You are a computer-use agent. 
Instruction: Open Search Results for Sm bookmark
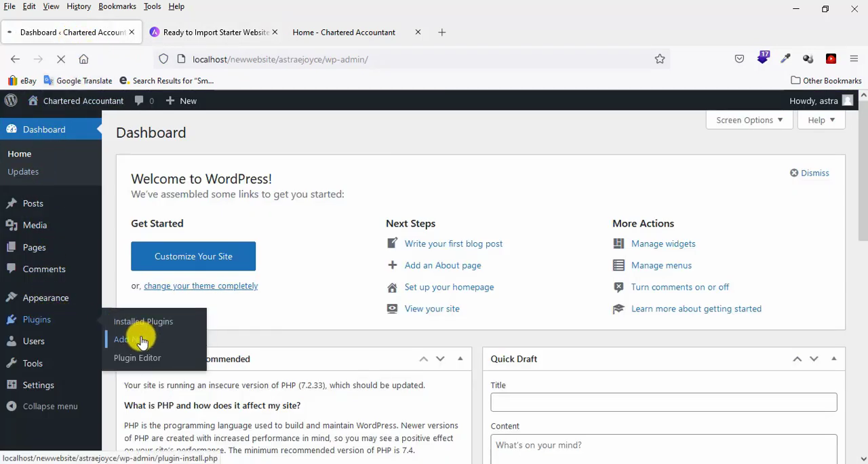(x=166, y=81)
